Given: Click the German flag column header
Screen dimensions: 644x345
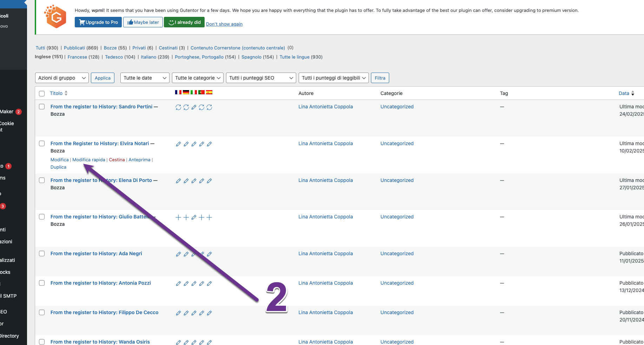Looking at the screenshot, I should coord(186,93).
